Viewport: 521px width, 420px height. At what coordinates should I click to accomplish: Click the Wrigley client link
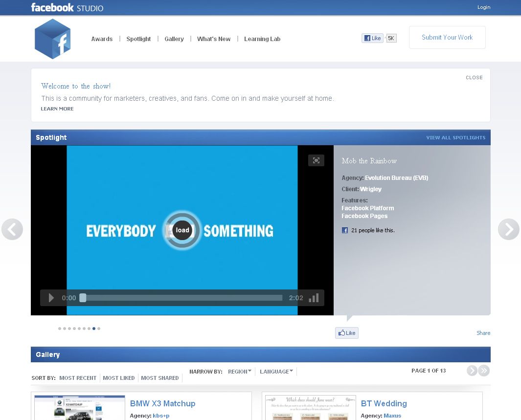click(x=371, y=189)
